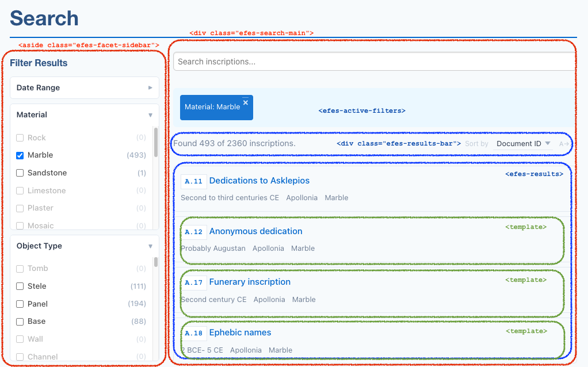Click the A.18 document ID badge

coord(194,333)
